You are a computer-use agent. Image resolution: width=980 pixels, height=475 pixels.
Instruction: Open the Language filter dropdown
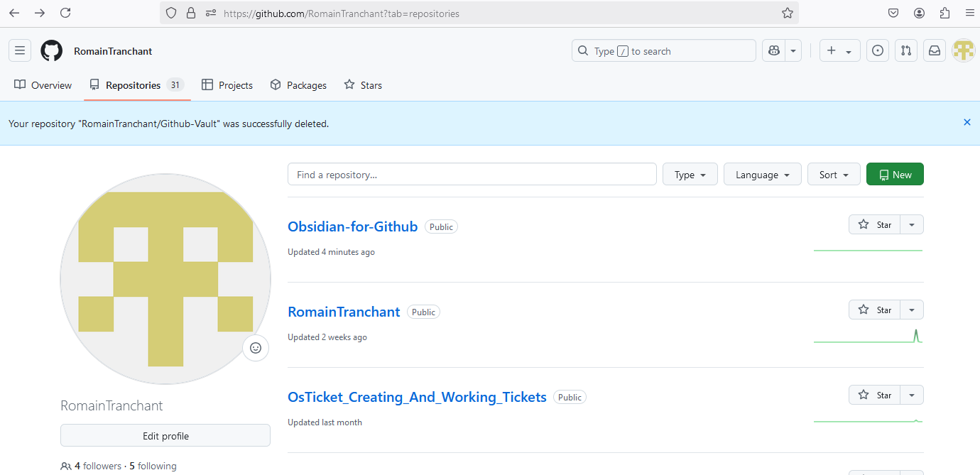coord(762,174)
